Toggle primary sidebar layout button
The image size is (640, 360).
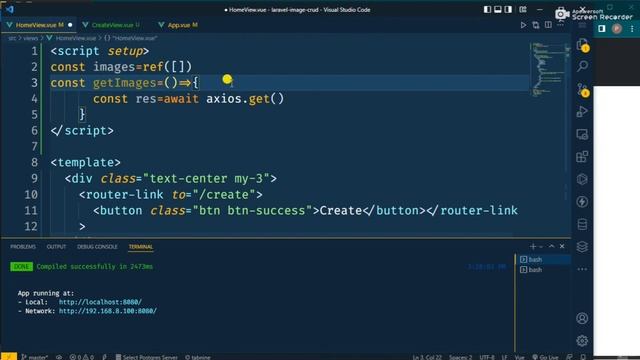click(487, 9)
